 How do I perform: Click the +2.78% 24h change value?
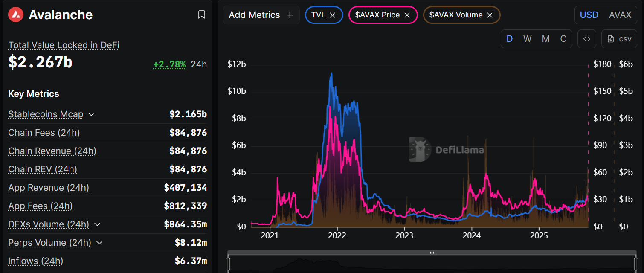point(169,64)
